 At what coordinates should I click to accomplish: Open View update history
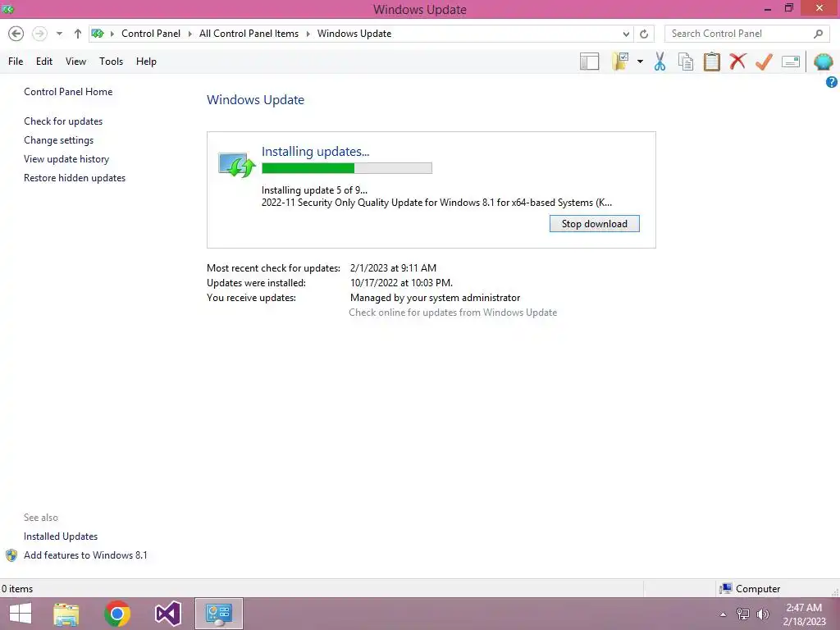[66, 159]
